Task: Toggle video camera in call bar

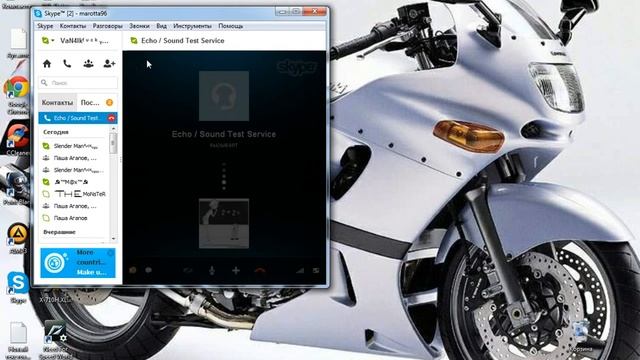Action: click(188, 270)
